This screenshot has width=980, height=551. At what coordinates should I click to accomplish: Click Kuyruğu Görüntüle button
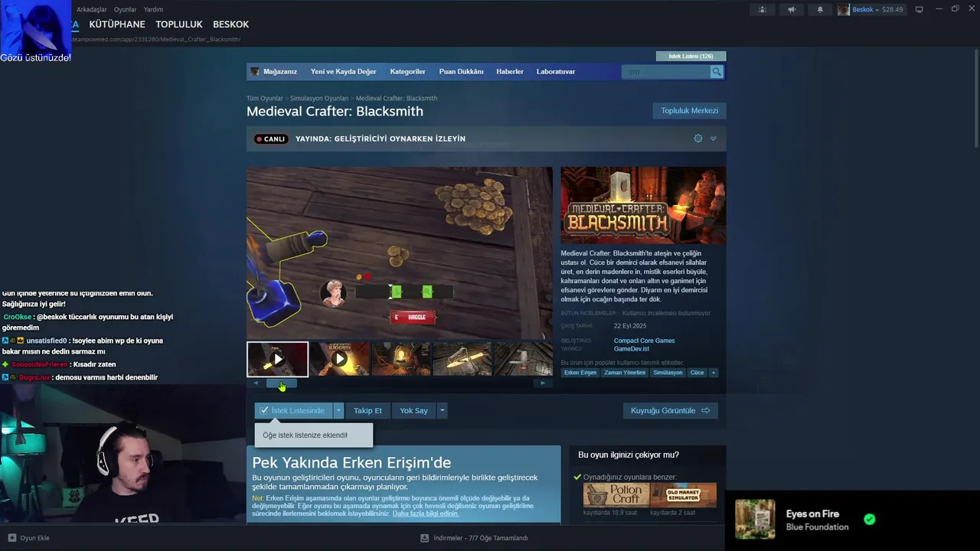[x=670, y=411]
